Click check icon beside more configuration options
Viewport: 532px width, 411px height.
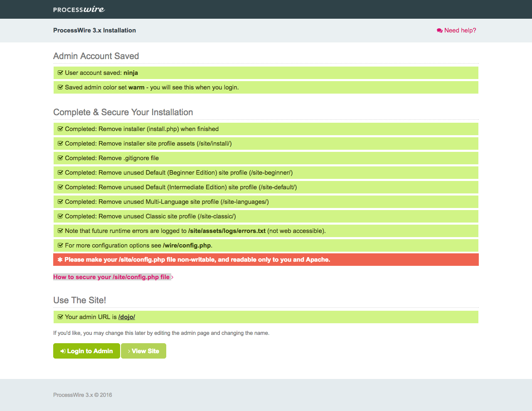[x=60, y=245]
